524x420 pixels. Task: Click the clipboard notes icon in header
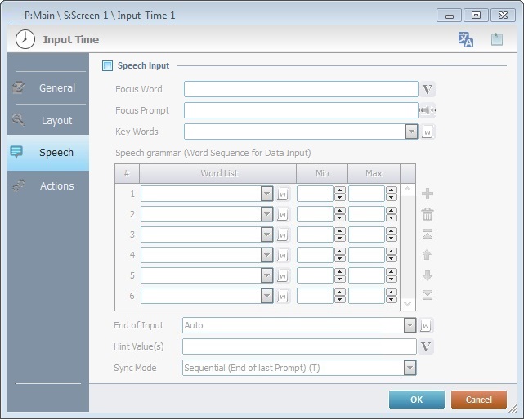497,39
